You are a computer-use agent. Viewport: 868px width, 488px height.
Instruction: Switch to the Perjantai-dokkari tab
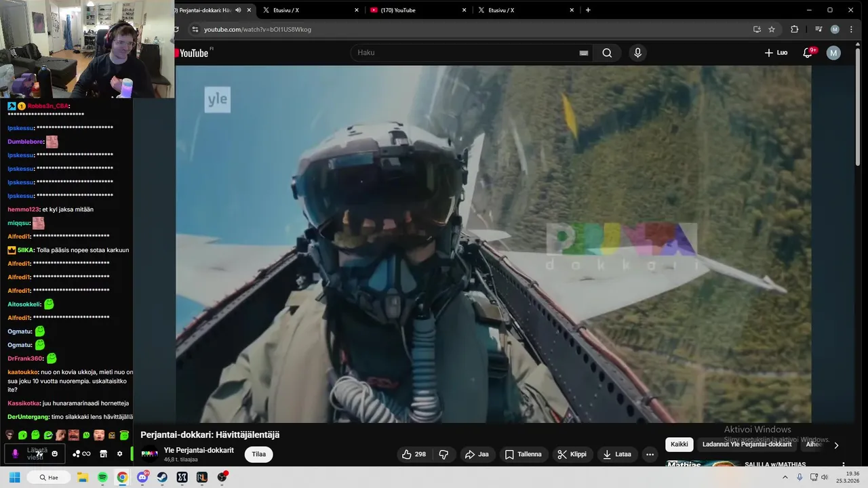click(x=203, y=10)
